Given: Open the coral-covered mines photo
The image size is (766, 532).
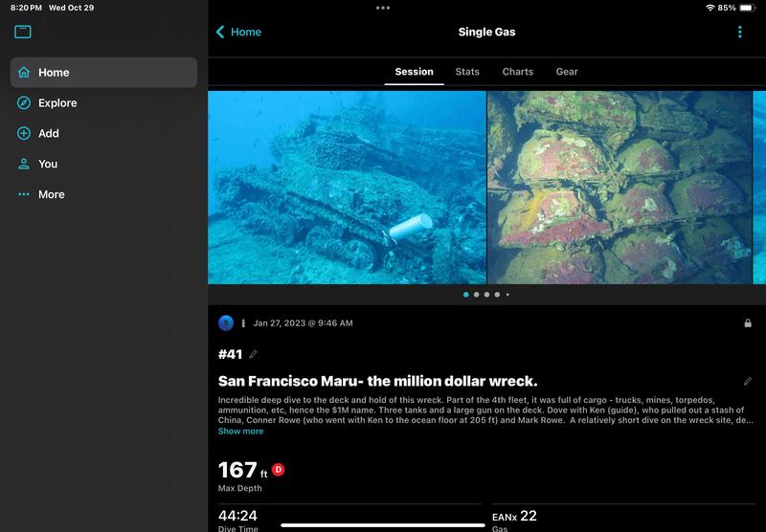Looking at the screenshot, I should click(620, 188).
